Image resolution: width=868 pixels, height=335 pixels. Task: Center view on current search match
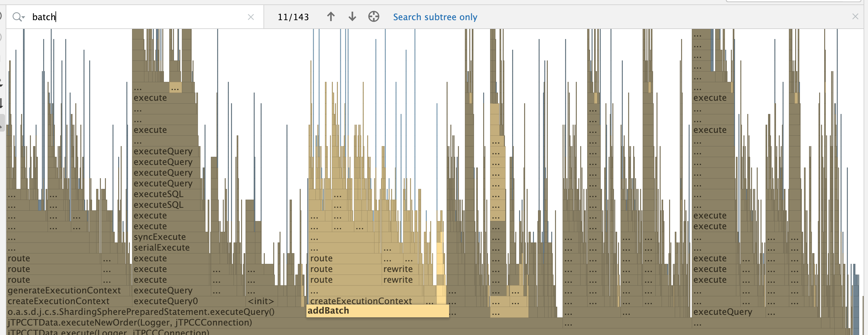pos(374,16)
